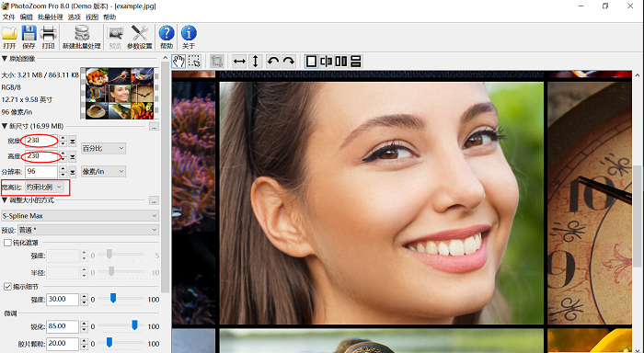Flip image horizontally
The width and height of the screenshot is (644, 353).
(x=239, y=62)
